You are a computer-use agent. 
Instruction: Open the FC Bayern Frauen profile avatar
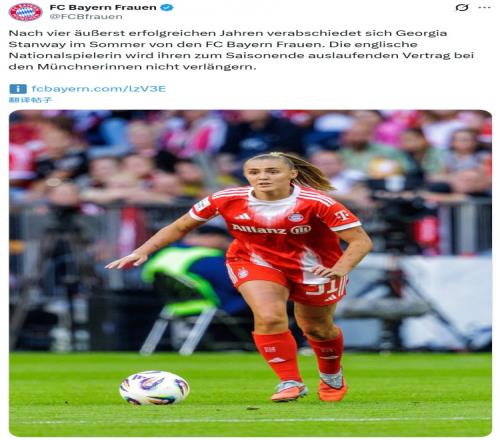coord(25,12)
